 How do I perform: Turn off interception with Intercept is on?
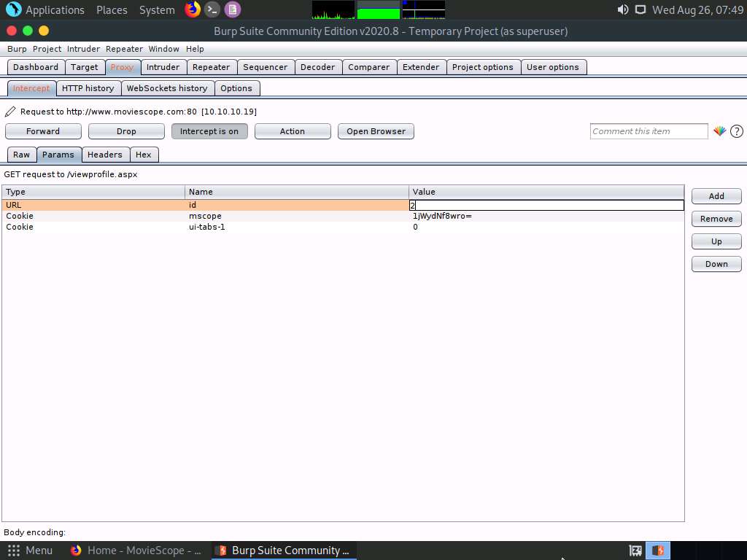(209, 131)
